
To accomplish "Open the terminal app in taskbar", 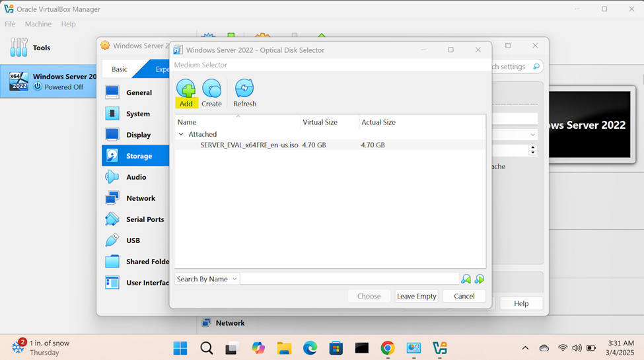I will pos(362,348).
